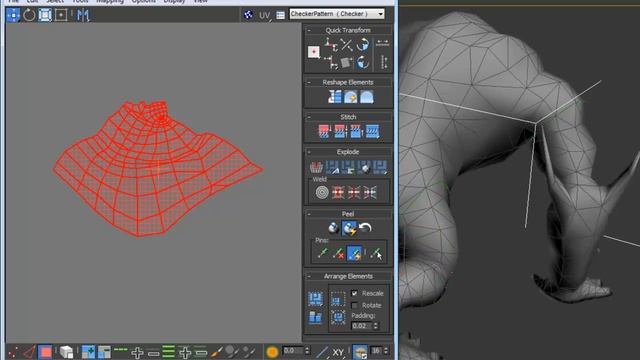
Task: Click the Select Pinned Vertices icon
Action: (376, 253)
